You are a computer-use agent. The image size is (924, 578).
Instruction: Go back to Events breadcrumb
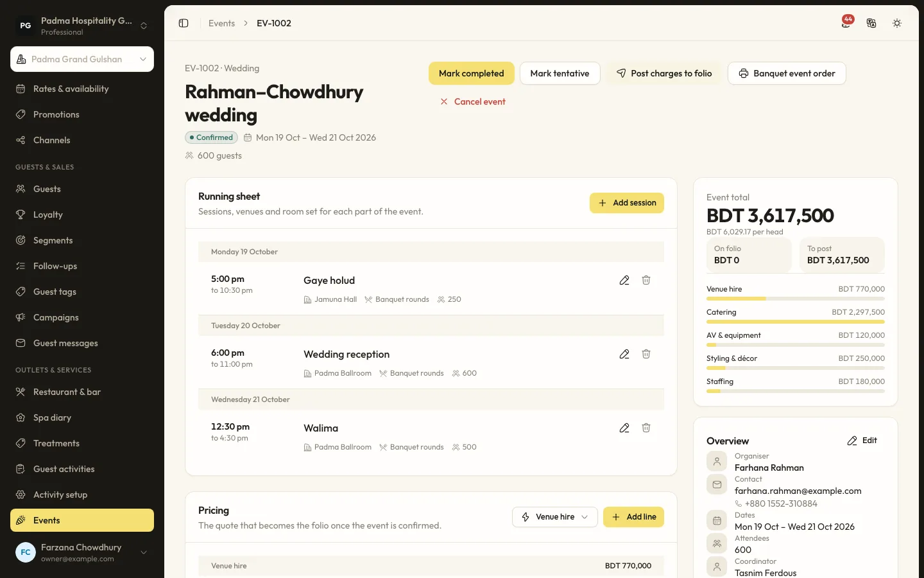pyautogui.click(x=221, y=23)
